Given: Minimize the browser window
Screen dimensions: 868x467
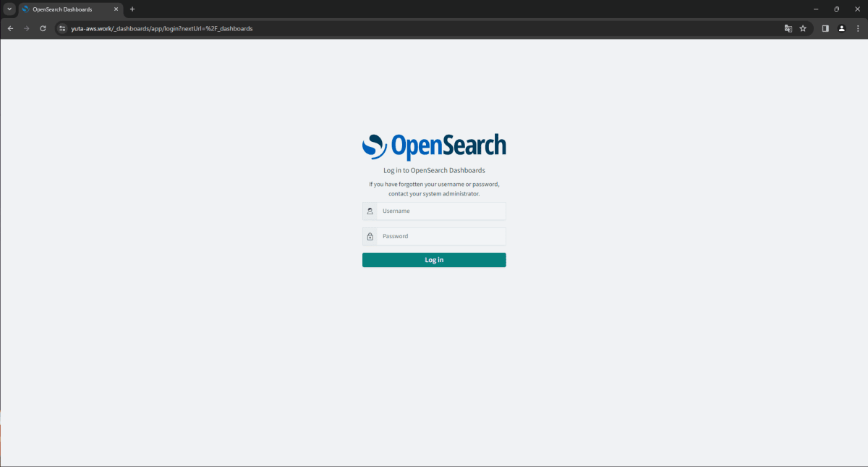Looking at the screenshot, I should pyautogui.click(x=816, y=9).
